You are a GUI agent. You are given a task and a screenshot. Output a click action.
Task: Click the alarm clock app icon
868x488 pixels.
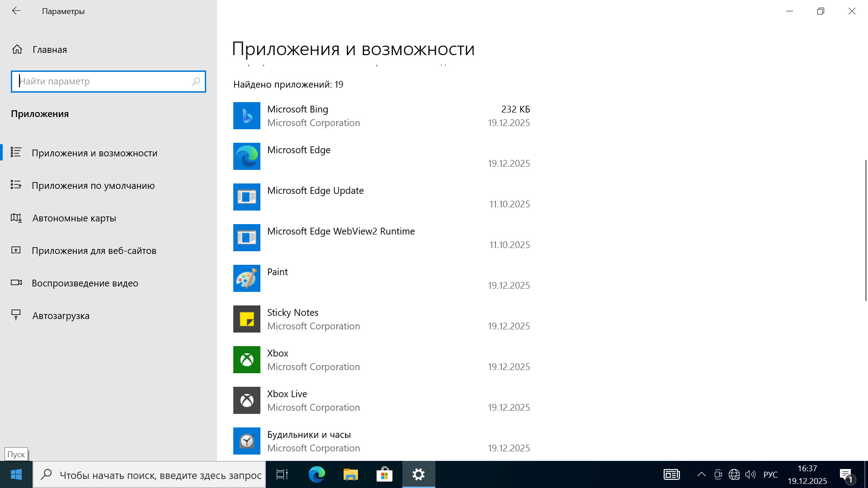pos(246,441)
